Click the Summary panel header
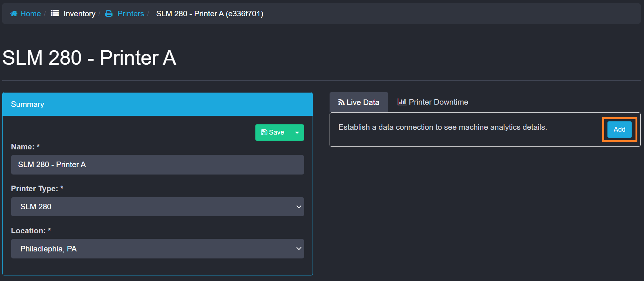The height and width of the screenshot is (281, 644). 157,104
